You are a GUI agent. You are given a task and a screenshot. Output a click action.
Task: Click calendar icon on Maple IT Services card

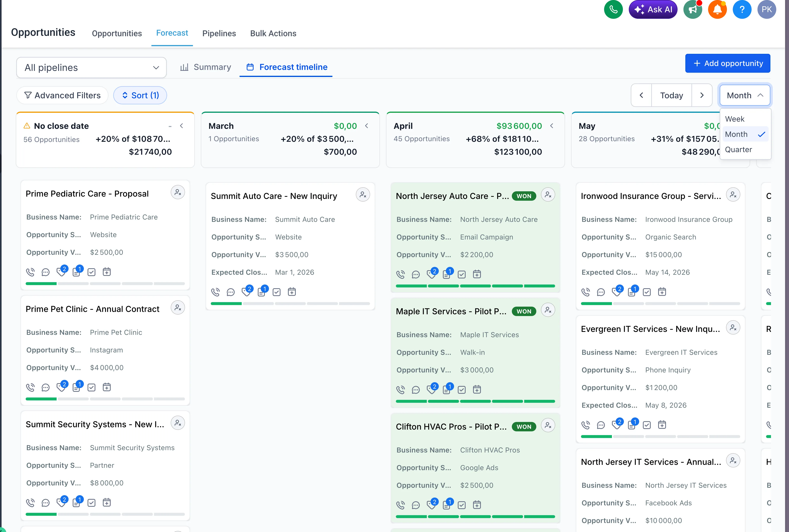477,389
